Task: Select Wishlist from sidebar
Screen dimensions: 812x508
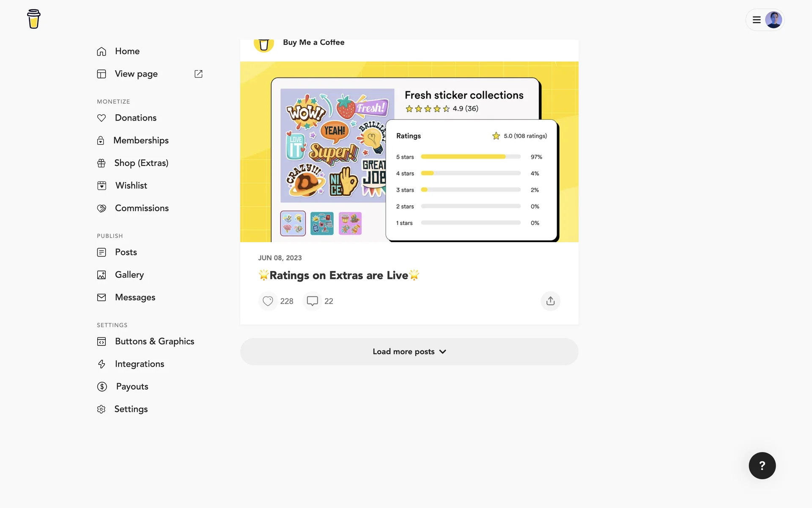Action: click(x=131, y=185)
